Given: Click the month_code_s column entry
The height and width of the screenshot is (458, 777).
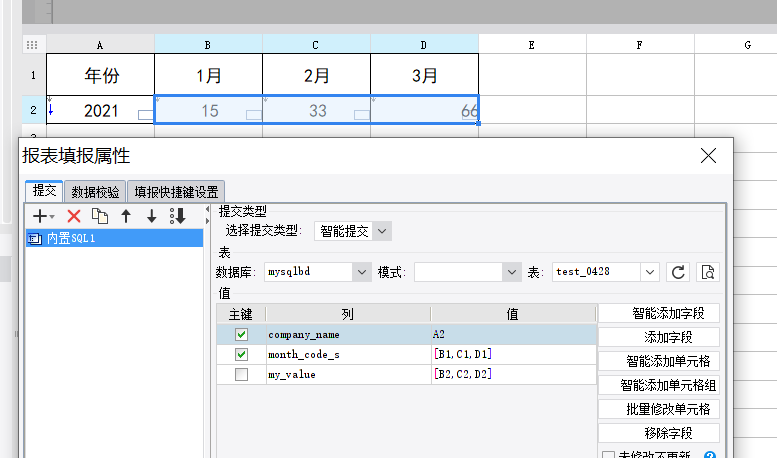Looking at the screenshot, I should (x=348, y=354).
